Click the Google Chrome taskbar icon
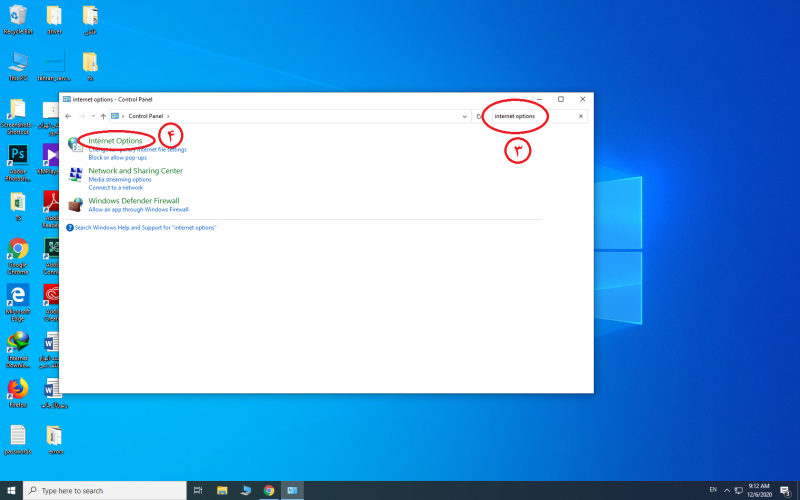The height and width of the screenshot is (500, 800). pos(269,491)
